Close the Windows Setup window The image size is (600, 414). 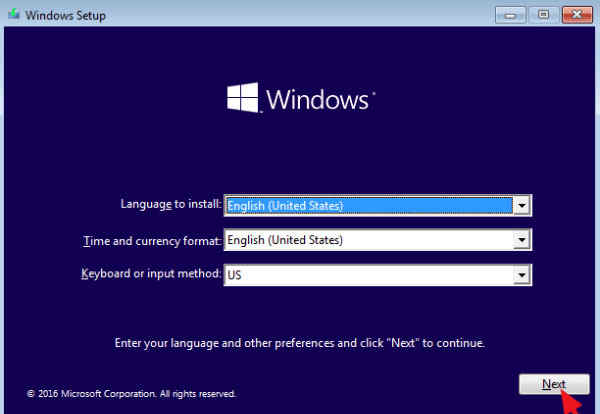[577, 15]
